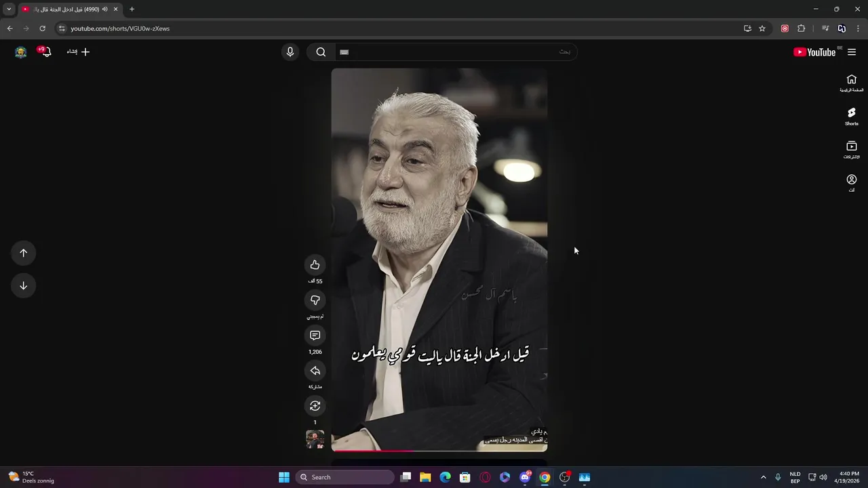Open Discord from the taskbar
Image resolution: width=868 pixels, height=488 pixels.
(x=525, y=477)
